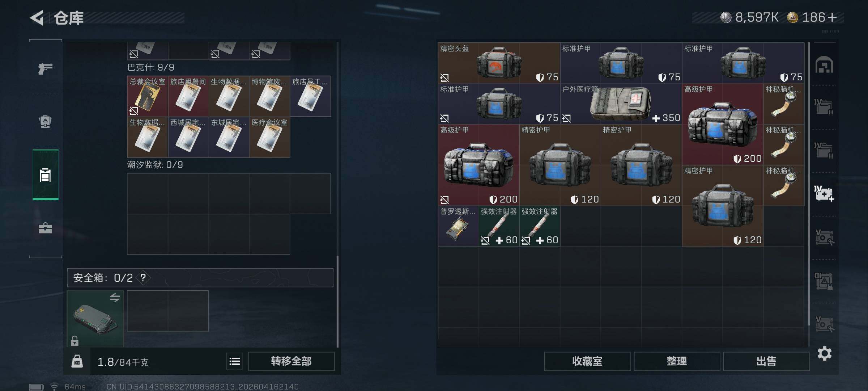Select the active key card holder tab
Screen dimensions: 868x391
click(x=46, y=175)
